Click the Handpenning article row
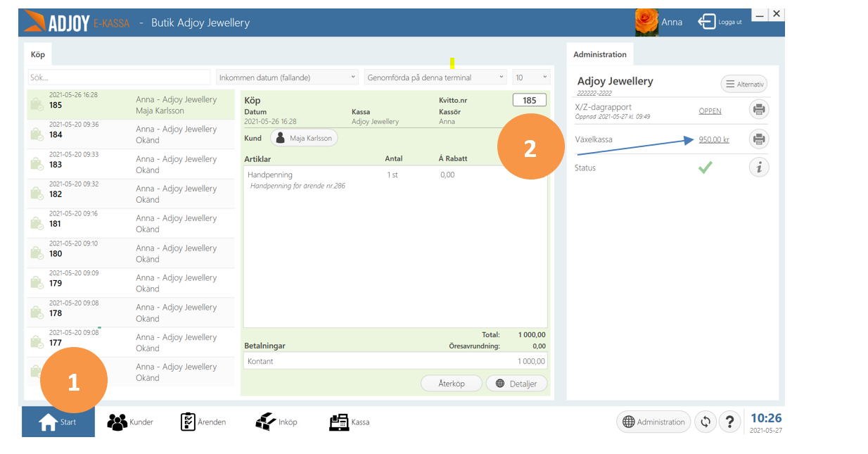Screen dimensions: 868x454 [x=395, y=179]
